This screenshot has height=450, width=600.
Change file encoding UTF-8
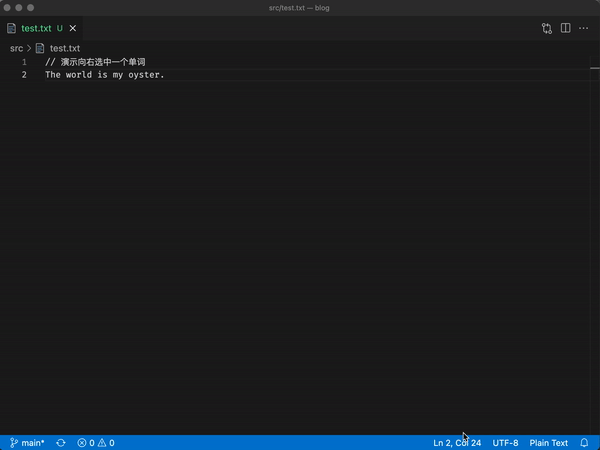point(505,443)
